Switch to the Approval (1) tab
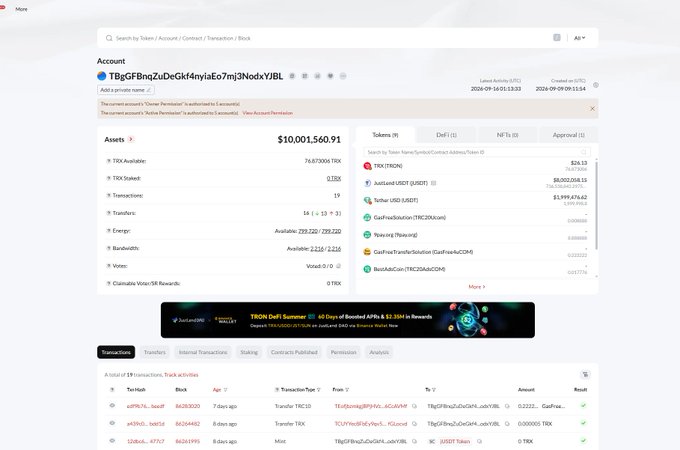680x450 pixels. click(569, 135)
